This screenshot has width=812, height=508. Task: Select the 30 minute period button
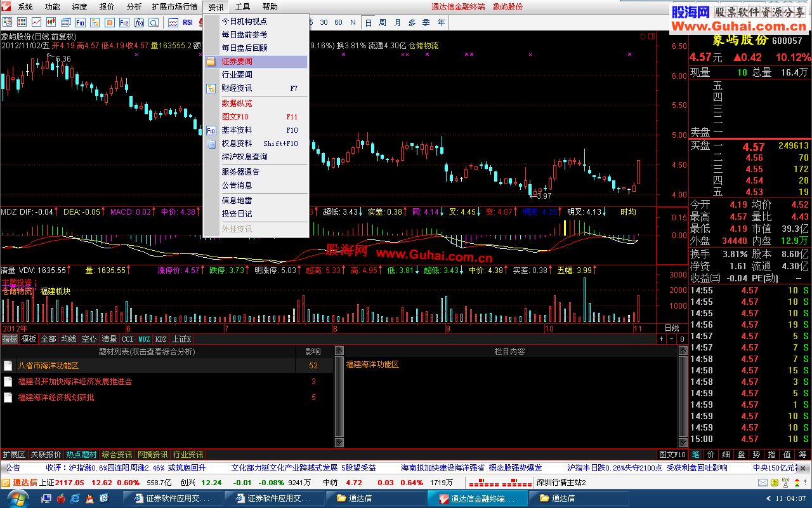(x=324, y=22)
